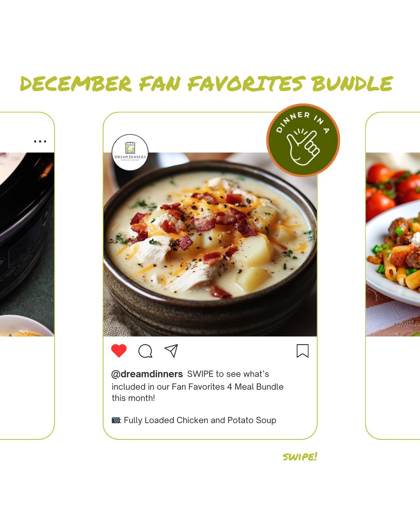Click the Dream Dinners profile logo

tap(130, 152)
